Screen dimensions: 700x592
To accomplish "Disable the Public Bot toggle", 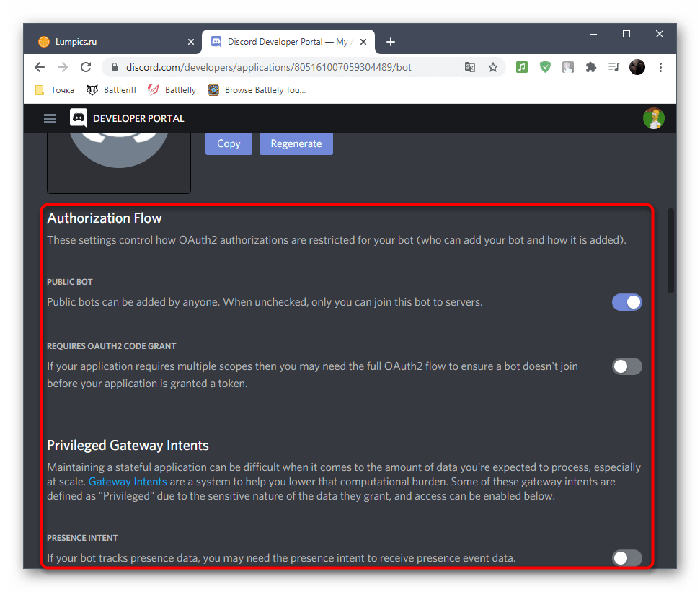I will 626,302.
